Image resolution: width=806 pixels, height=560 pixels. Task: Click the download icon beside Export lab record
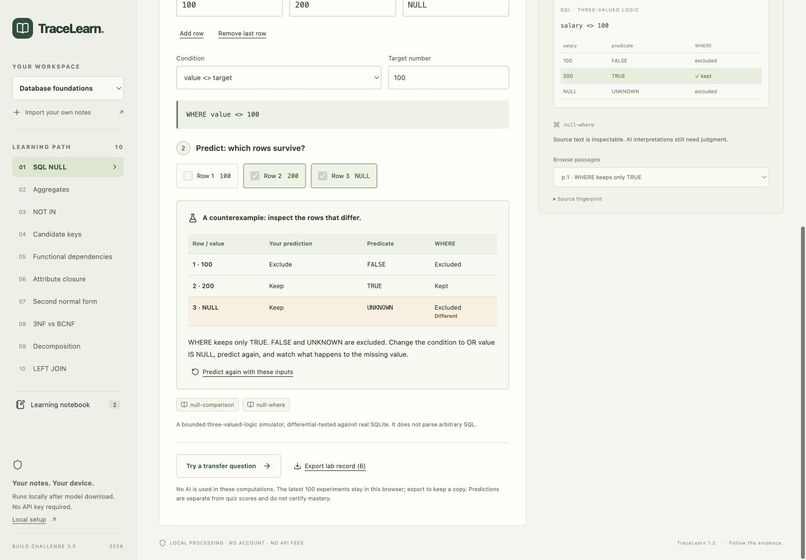point(297,466)
